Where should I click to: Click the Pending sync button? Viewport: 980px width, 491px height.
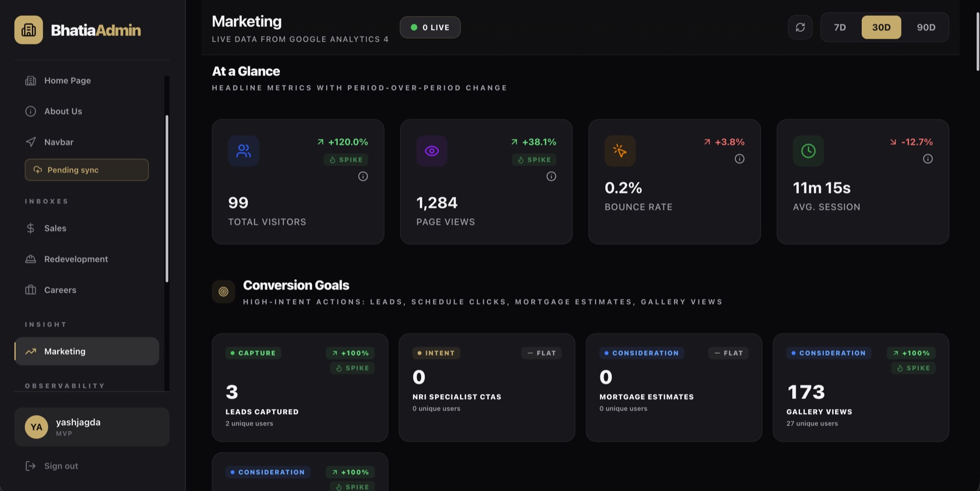(x=87, y=170)
